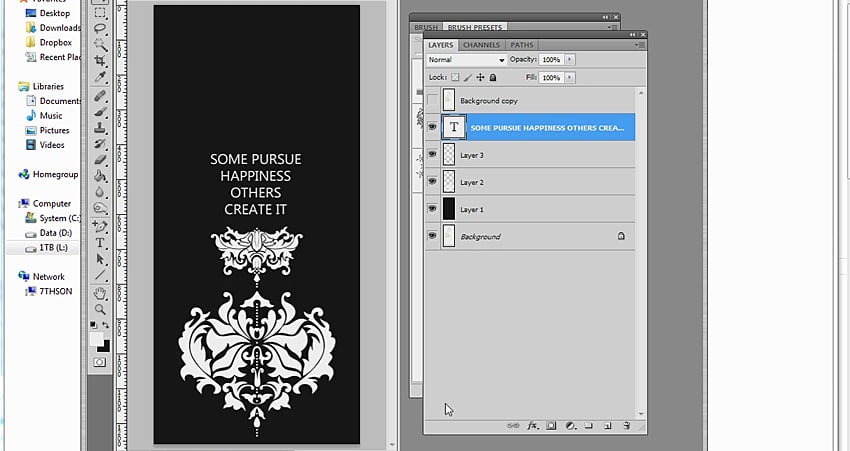Image resolution: width=850 pixels, height=451 pixels.
Task: Open the Normal blend mode dropdown
Action: (x=466, y=60)
